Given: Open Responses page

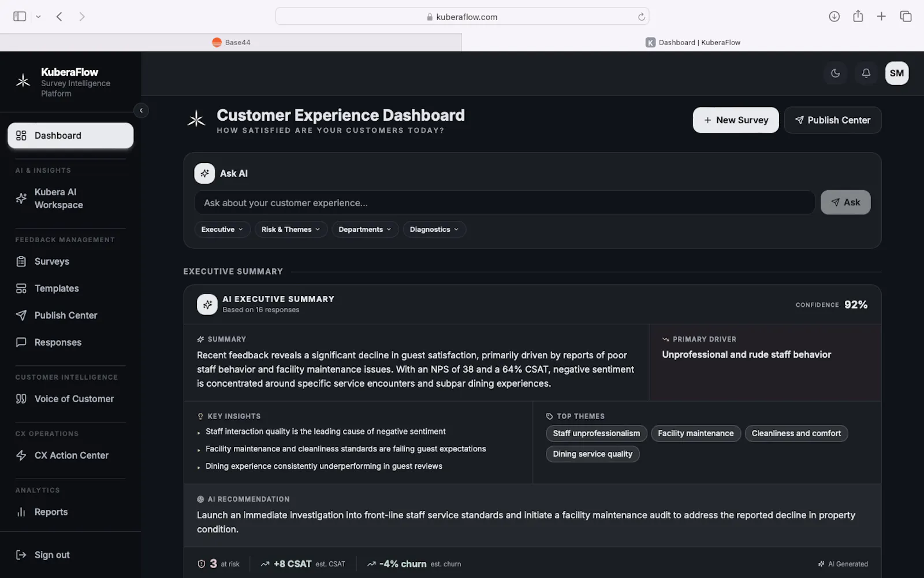Looking at the screenshot, I should click(x=70, y=342).
